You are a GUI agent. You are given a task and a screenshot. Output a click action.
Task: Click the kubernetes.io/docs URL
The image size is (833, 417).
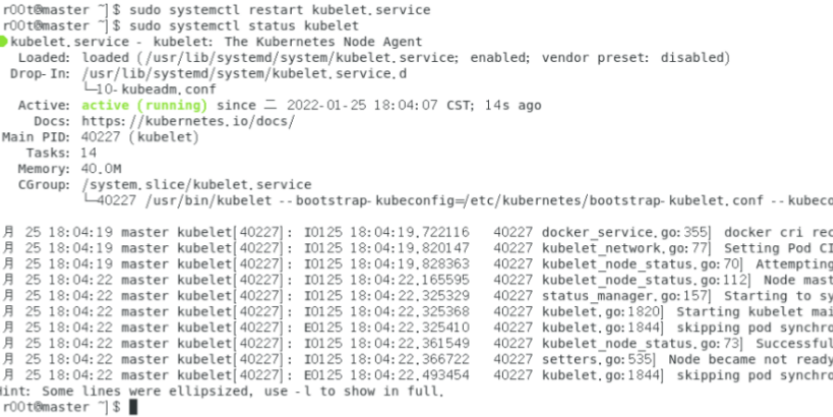(188, 122)
